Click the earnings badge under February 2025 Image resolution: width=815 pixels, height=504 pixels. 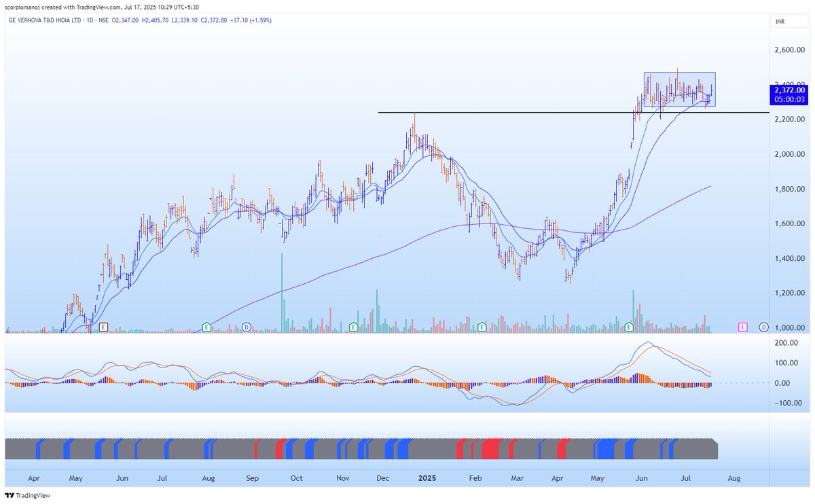[x=482, y=327]
